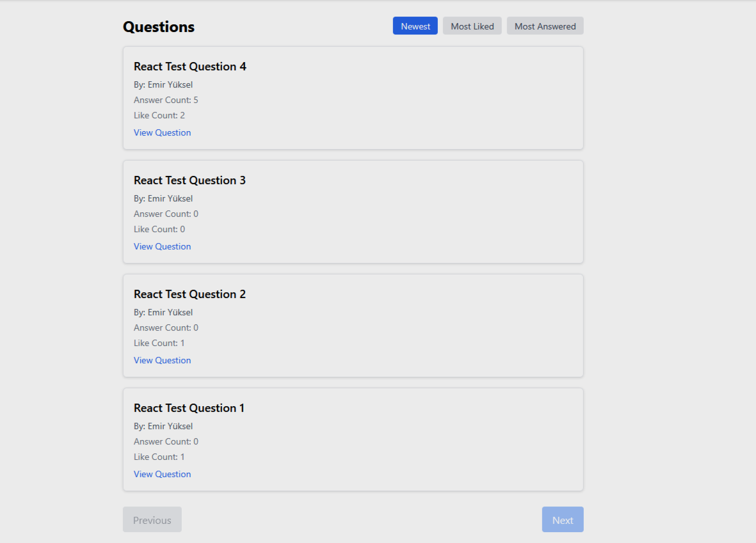Click Answer Count: 0 on Question 1 card

point(166,441)
